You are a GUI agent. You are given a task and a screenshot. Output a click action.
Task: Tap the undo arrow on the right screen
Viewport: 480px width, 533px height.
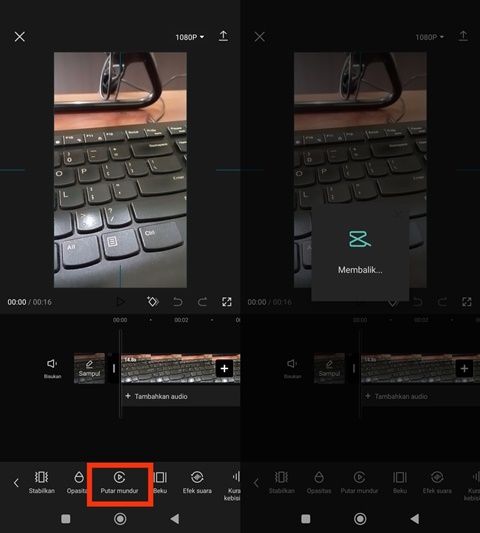pyautogui.click(x=417, y=302)
